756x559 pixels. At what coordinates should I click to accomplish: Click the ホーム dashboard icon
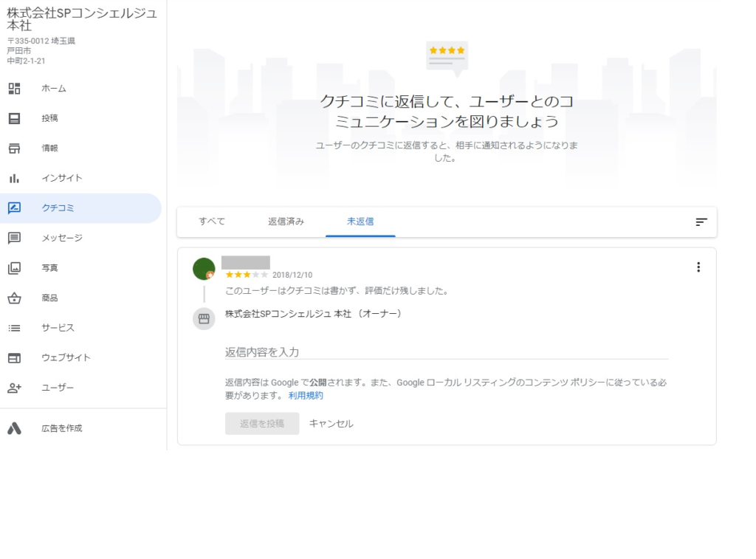15,89
